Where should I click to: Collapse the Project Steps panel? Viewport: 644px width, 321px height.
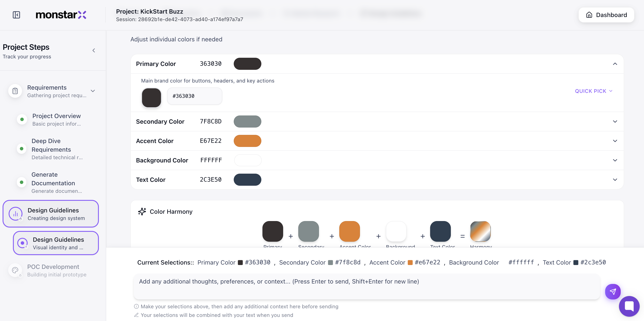(x=94, y=50)
